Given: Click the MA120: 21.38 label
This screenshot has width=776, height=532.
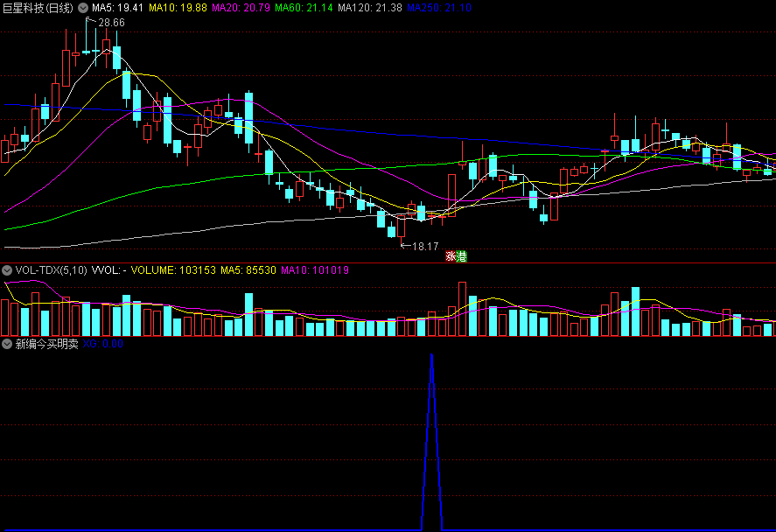Looking at the screenshot, I should [x=370, y=8].
